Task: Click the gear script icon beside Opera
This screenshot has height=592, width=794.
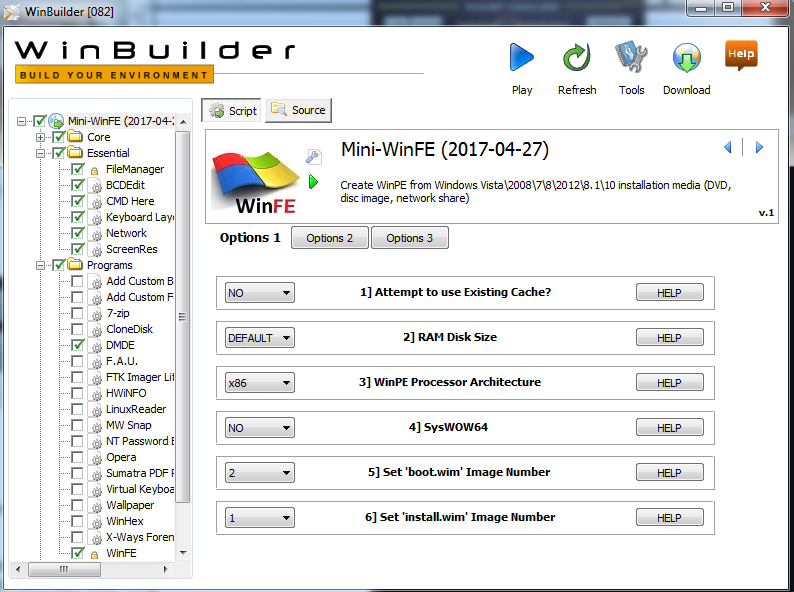Action: click(x=95, y=458)
